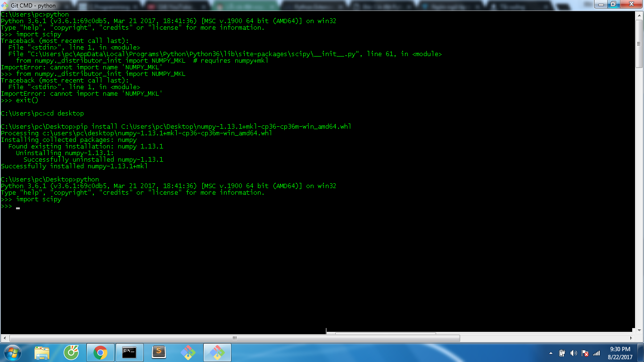Viewport: 644px width, 362px height.
Task: Launch the Coc Coc browser taskbar icon
Action: click(x=71, y=352)
